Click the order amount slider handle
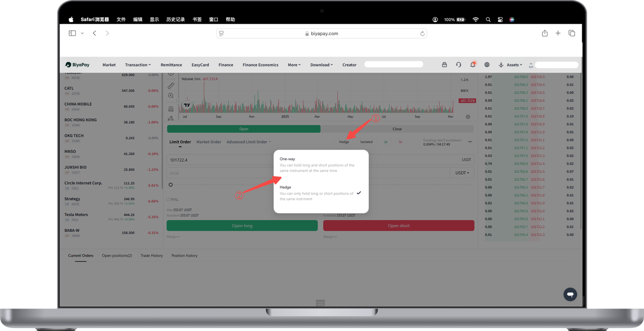Viewport: 644px width, 331px height. 171,185
